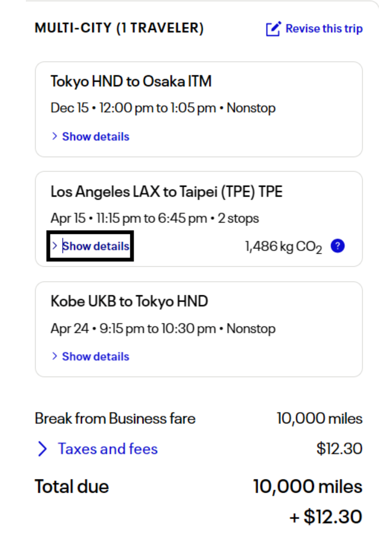The image size is (392, 551).
Task: Select the Kobe UKB to Tokyo HND heading
Action: click(x=129, y=301)
